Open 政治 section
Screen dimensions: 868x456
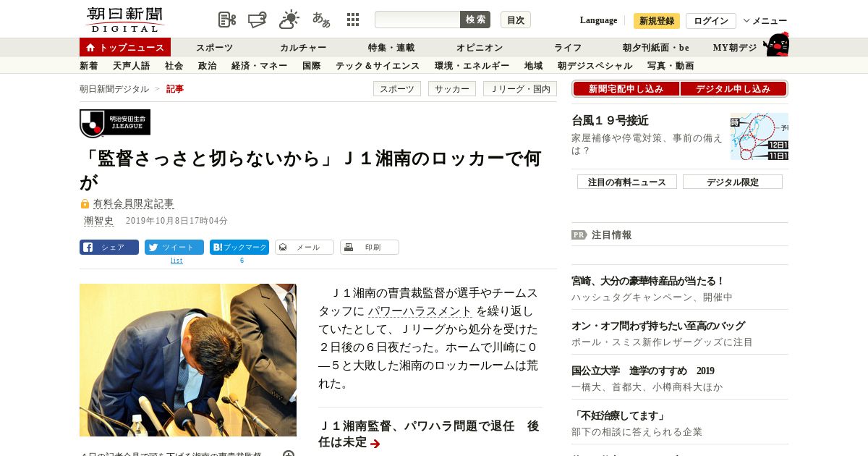[x=208, y=65]
